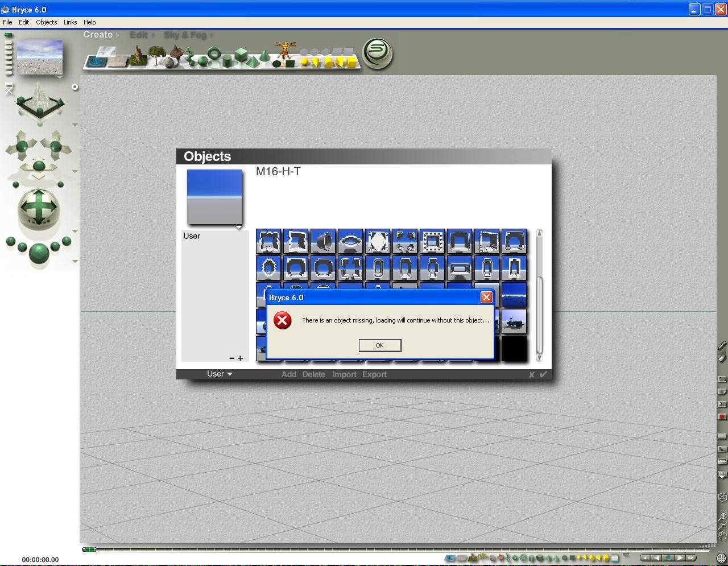This screenshot has width=728, height=566.
Task: Click the minus button under User list
Action: click(x=231, y=358)
